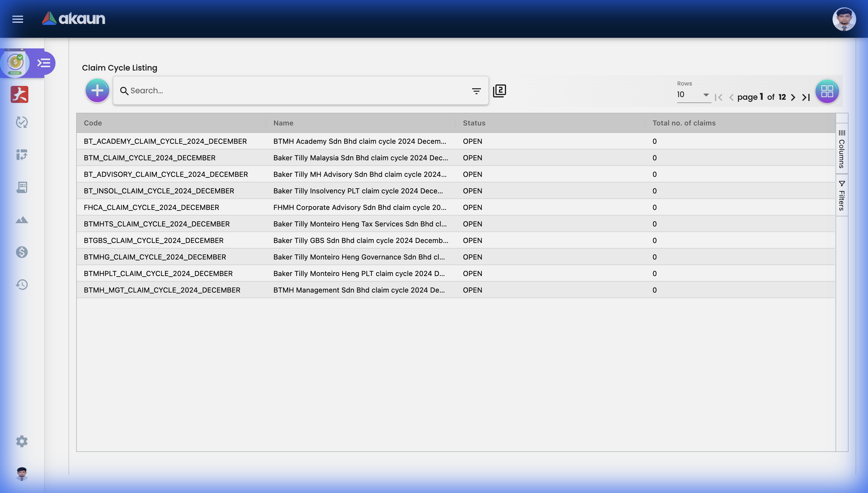The height and width of the screenshot is (493, 868).
Task: Collapse the sidebar using the indent toggle
Action: tap(44, 63)
